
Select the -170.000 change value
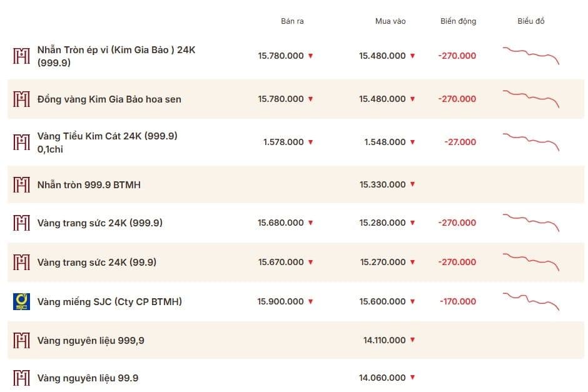(x=458, y=301)
